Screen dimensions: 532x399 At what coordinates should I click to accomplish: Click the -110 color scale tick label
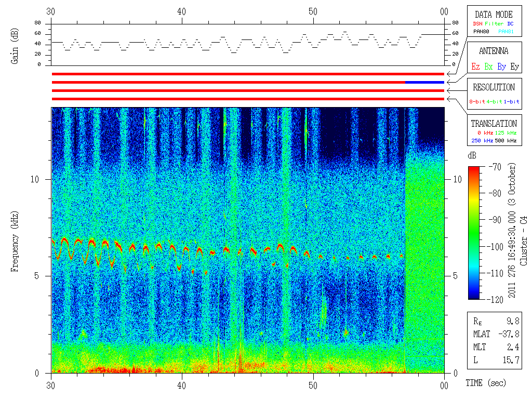pos(496,273)
